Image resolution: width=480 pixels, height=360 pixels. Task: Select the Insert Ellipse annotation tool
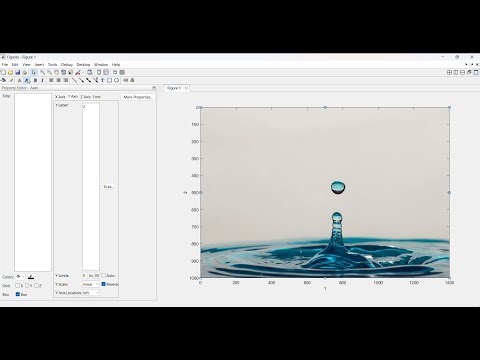(116, 80)
